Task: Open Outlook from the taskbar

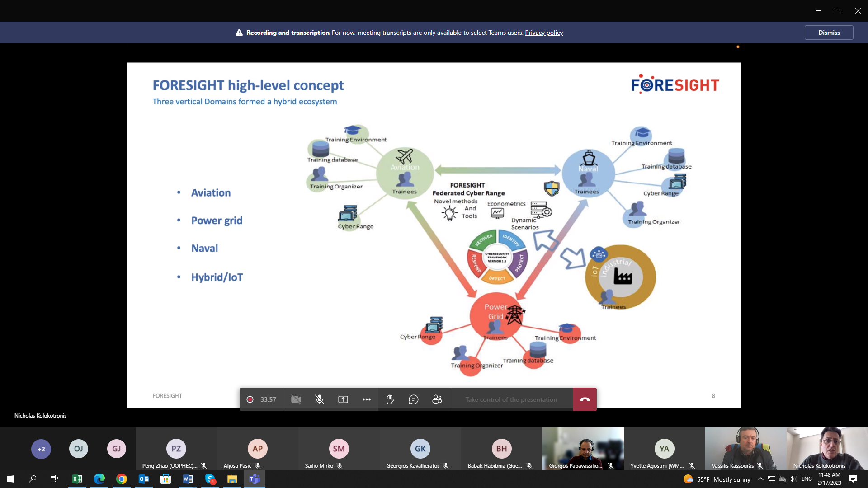Action: [x=144, y=479]
